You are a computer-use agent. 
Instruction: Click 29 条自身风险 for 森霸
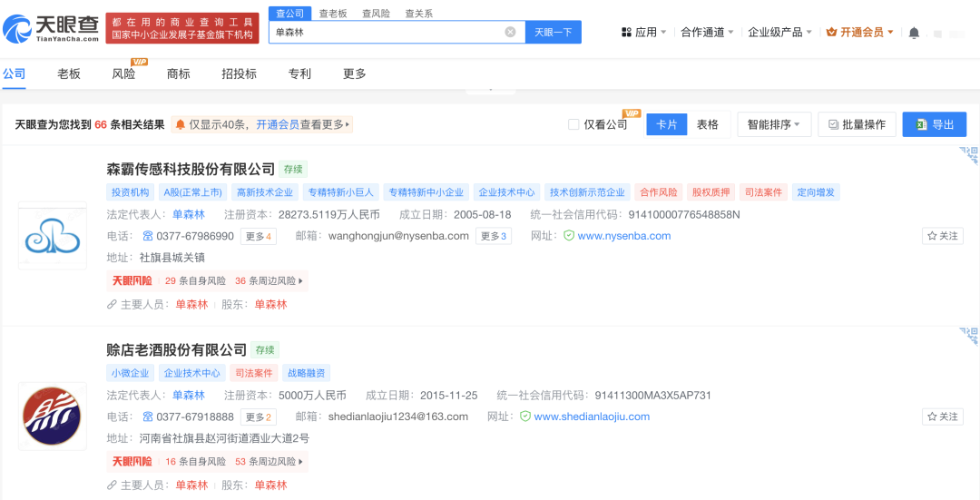(x=195, y=281)
